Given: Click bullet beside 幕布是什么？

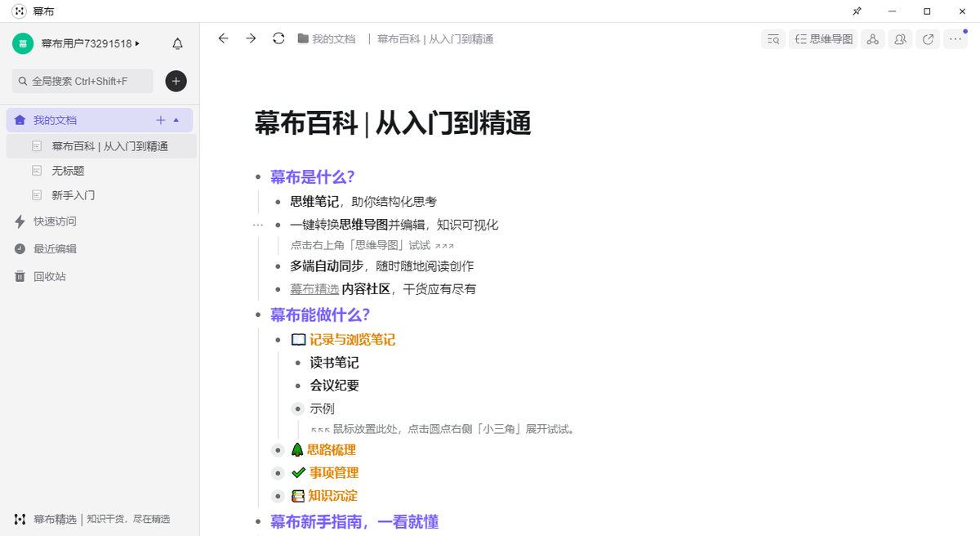Looking at the screenshot, I should [x=258, y=177].
